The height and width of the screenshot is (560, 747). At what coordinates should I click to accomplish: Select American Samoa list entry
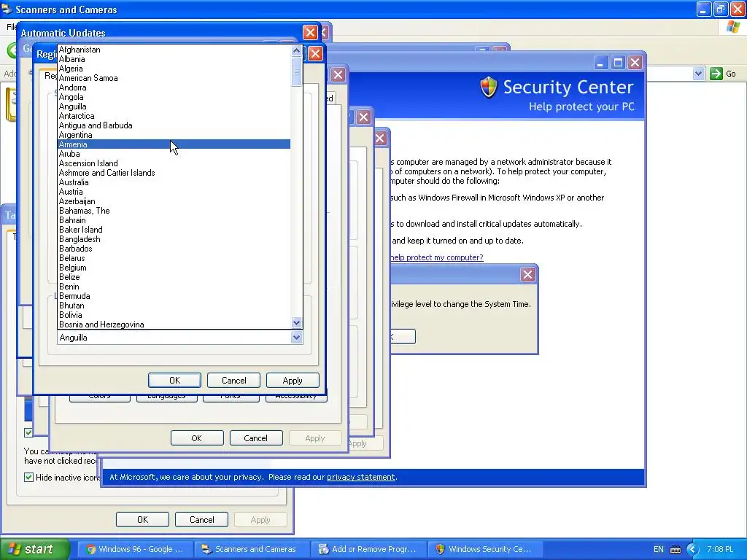point(174,78)
